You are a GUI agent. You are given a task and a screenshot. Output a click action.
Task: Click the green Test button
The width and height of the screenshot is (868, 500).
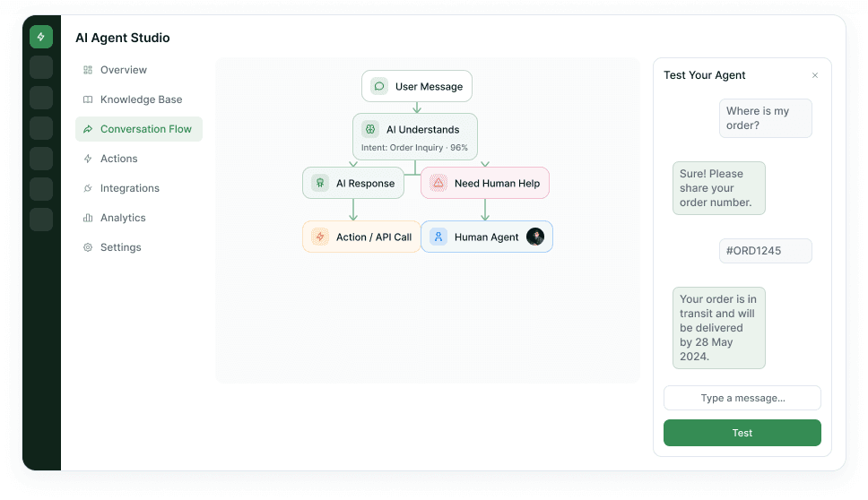[742, 433]
